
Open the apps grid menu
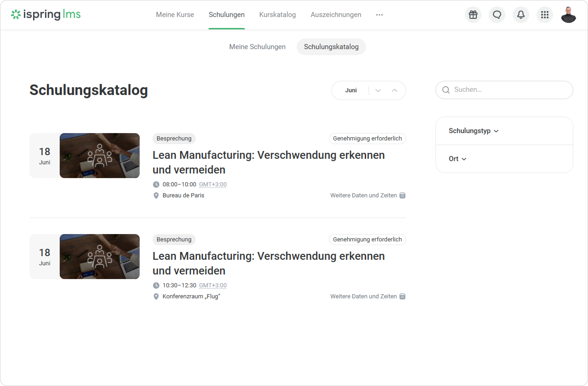(545, 15)
